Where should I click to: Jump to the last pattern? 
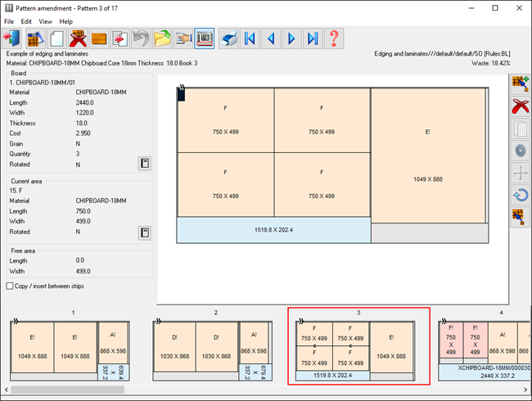[x=313, y=38]
